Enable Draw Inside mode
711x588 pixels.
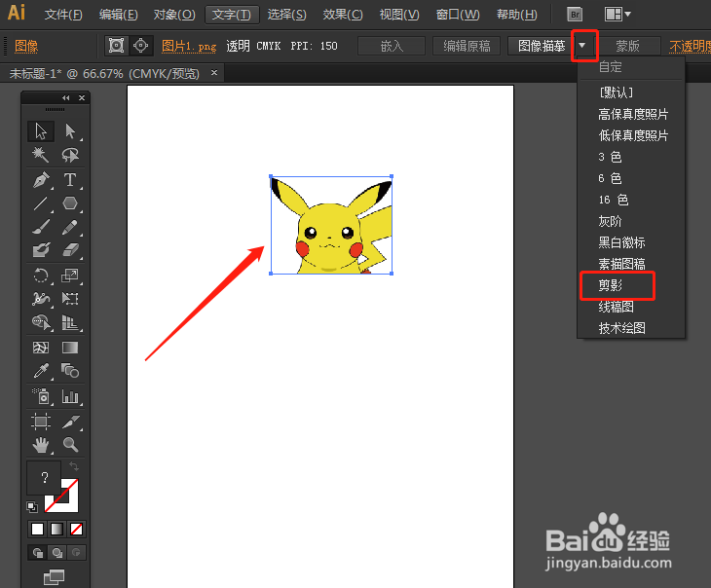(x=76, y=553)
